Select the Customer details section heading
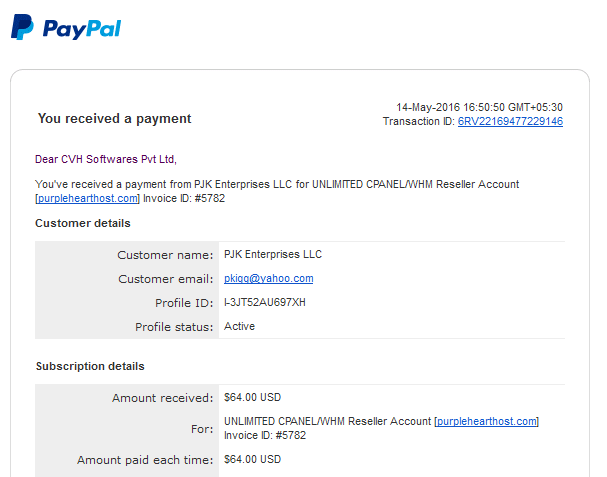Image resolution: width=607 pixels, height=477 pixels. tap(83, 223)
